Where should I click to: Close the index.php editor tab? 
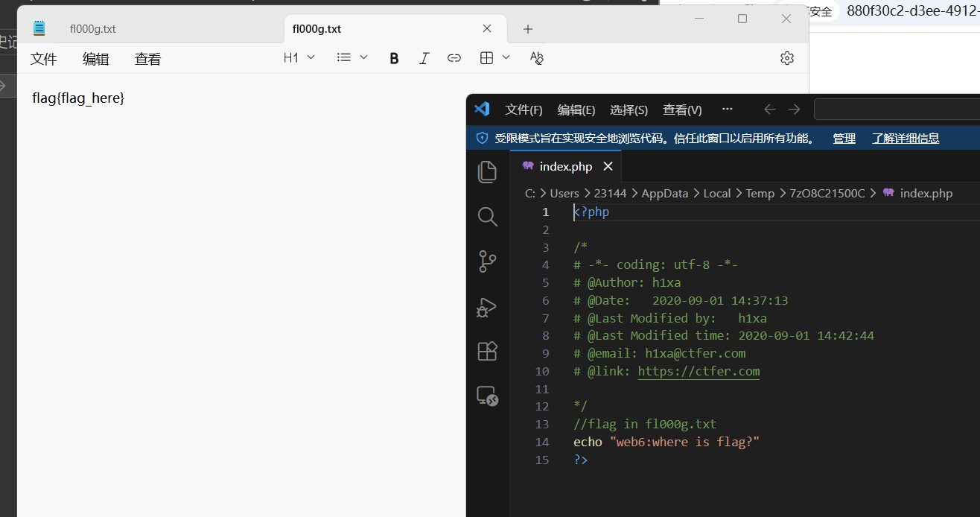(x=608, y=166)
